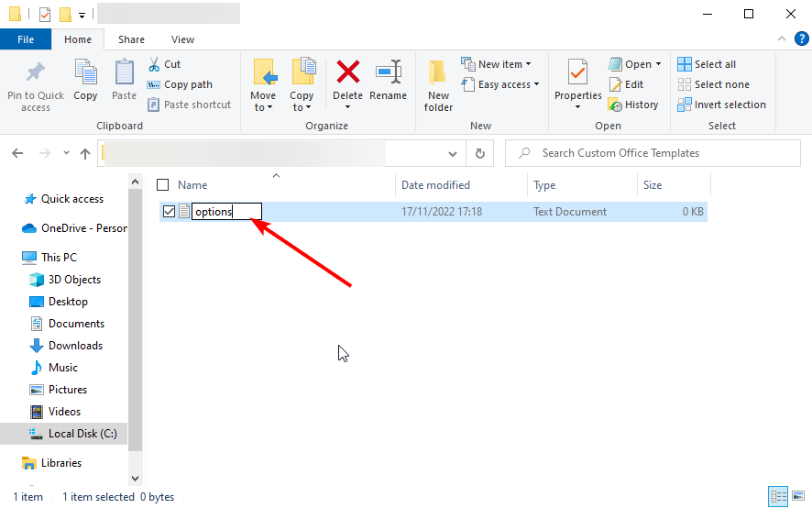Open the Easy access dropdown
812x508 pixels.
click(500, 84)
